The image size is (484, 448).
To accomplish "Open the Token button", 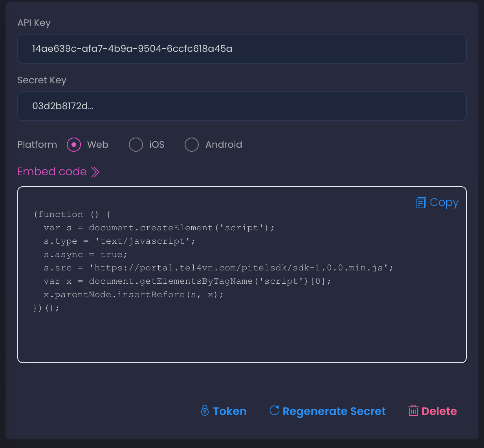I will [224, 411].
